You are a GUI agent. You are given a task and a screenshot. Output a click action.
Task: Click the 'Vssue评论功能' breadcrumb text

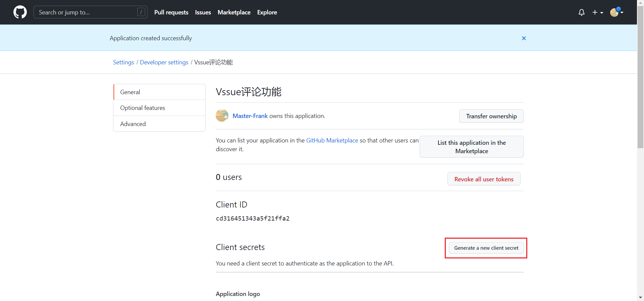point(213,62)
